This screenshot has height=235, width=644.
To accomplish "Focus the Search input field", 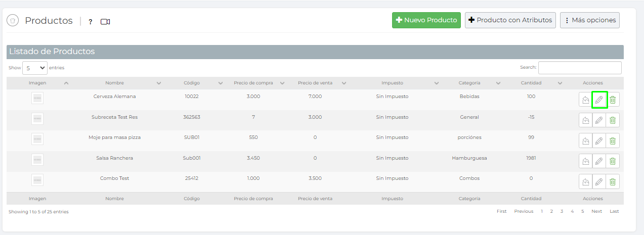I will [580, 68].
